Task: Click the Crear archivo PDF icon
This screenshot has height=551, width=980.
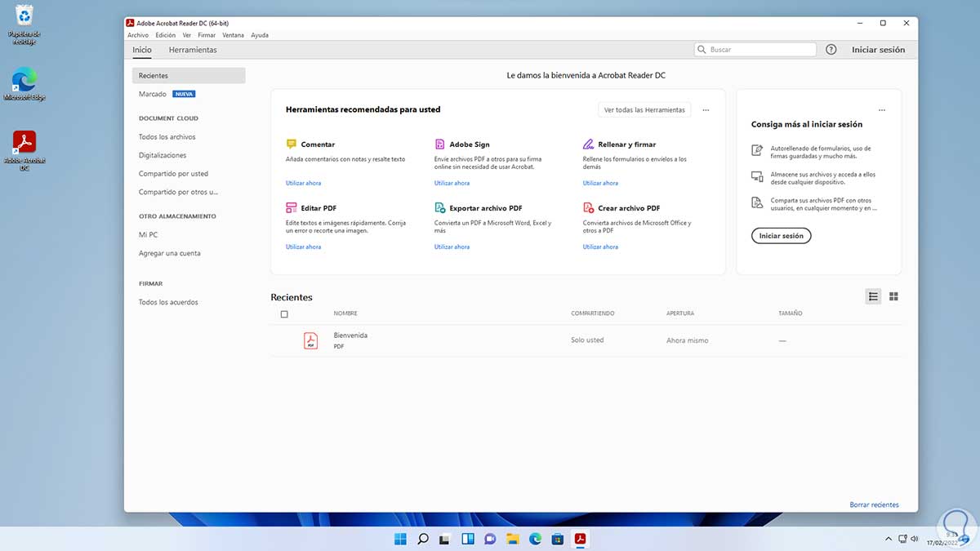Action: click(x=588, y=208)
